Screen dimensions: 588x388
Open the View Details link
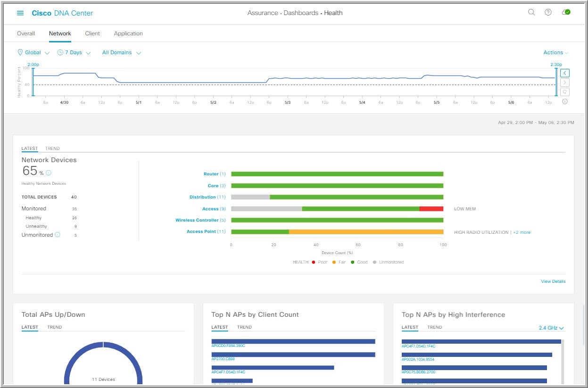pos(553,281)
